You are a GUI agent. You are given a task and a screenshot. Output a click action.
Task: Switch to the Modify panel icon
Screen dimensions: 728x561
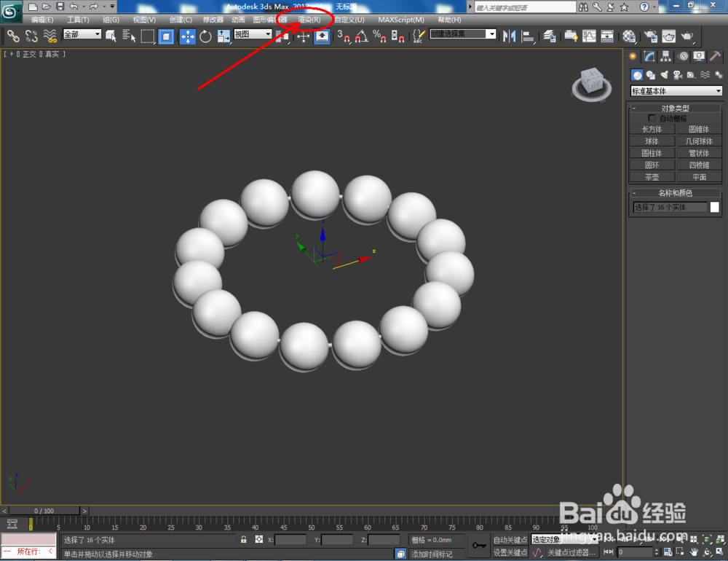pyautogui.click(x=649, y=57)
